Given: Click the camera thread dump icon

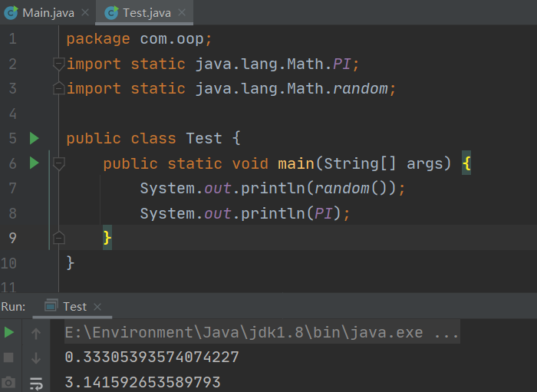Looking at the screenshot, I should tap(9, 382).
